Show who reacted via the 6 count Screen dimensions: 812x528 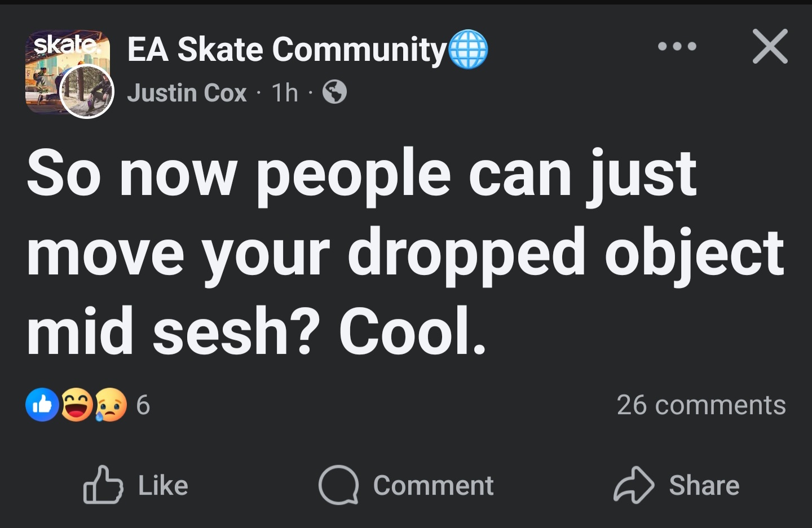pyautogui.click(x=143, y=405)
